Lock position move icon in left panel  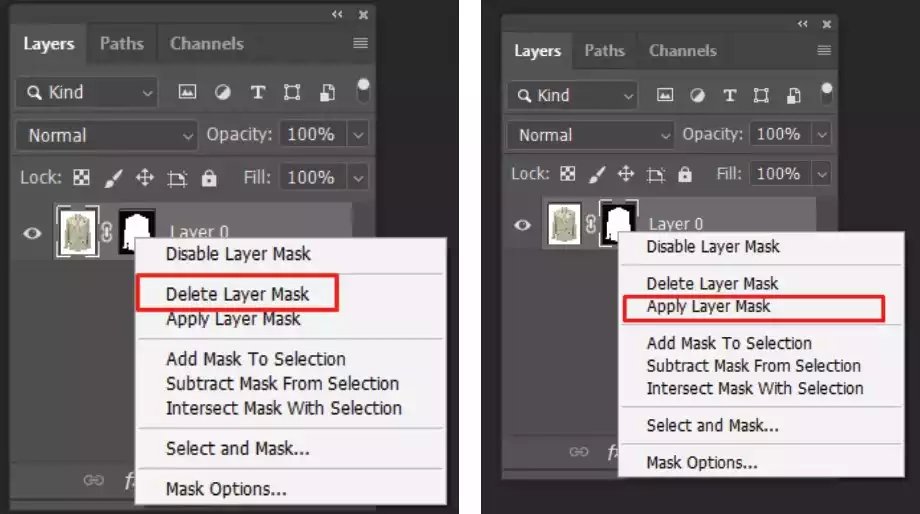(145, 177)
